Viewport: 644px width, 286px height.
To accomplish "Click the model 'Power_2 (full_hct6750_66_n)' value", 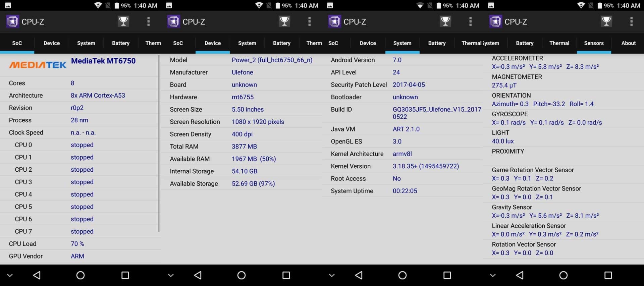I will coord(272,60).
